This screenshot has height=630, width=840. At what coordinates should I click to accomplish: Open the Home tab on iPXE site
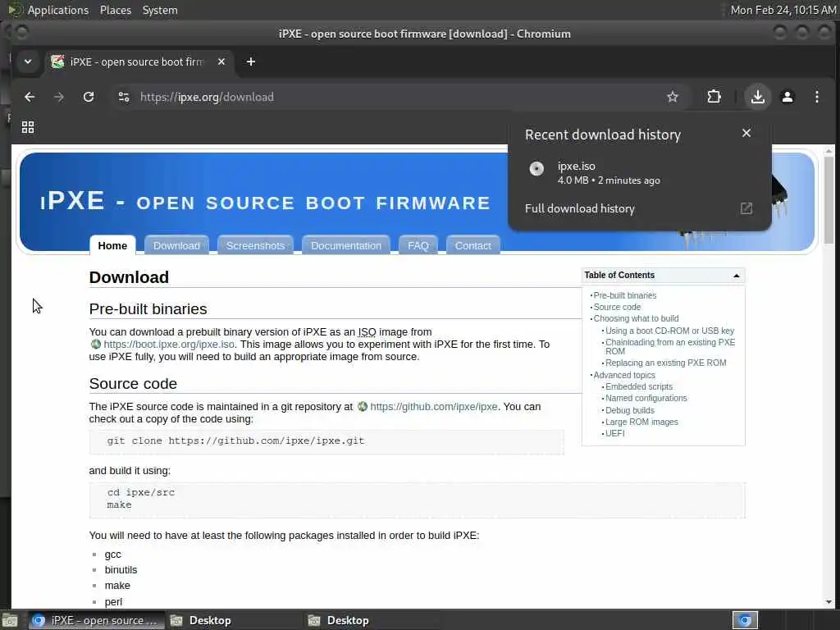tap(112, 245)
